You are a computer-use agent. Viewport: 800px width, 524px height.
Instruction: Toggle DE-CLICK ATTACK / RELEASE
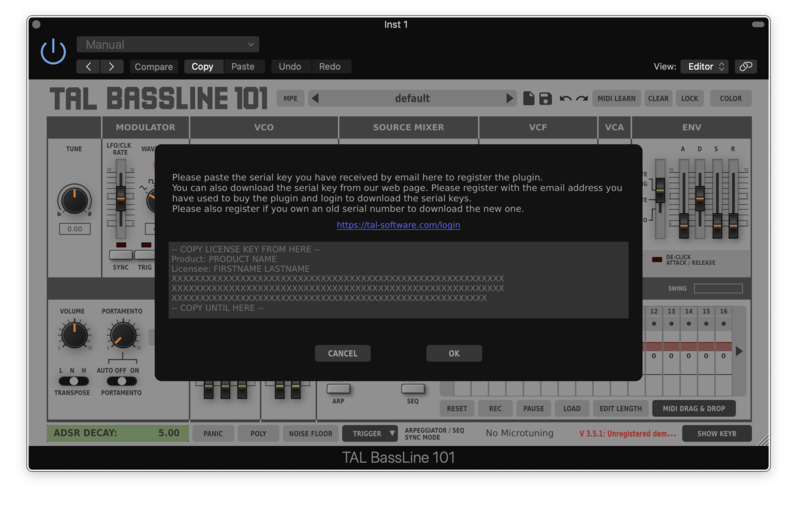click(x=657, y=259)
